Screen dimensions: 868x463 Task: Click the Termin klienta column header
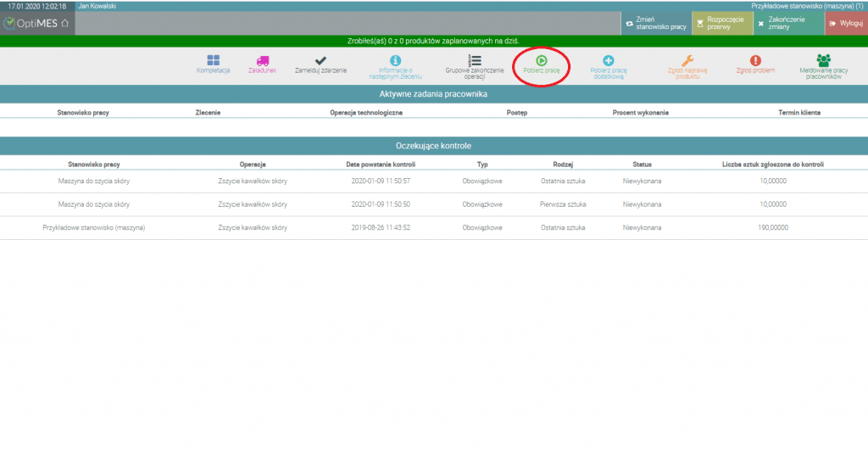pyautogui.click(x=798, y=113)
